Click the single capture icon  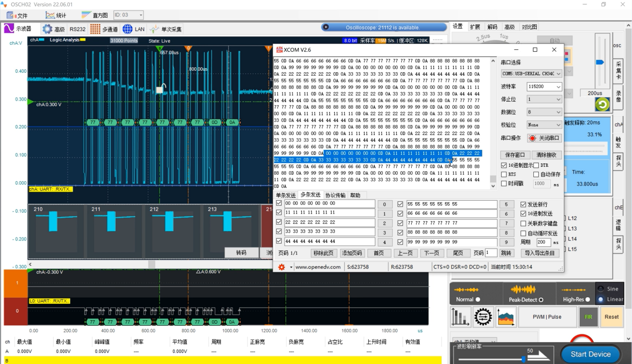tap(154, 29)
